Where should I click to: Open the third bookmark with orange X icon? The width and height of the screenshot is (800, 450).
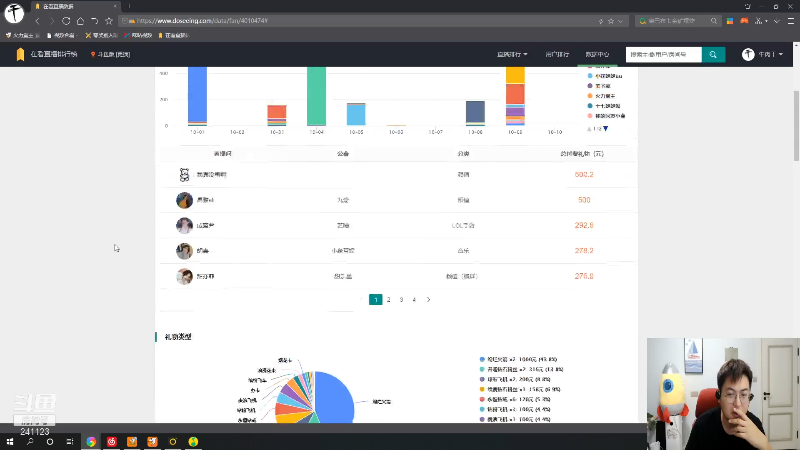tap(102, 35)
